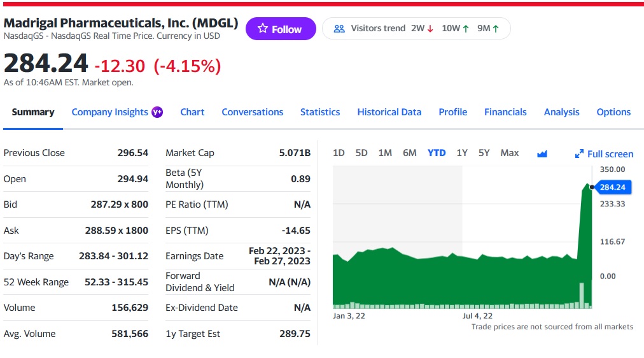
Task: Open the Company Insights link
Action: click(x=109, y=112)
